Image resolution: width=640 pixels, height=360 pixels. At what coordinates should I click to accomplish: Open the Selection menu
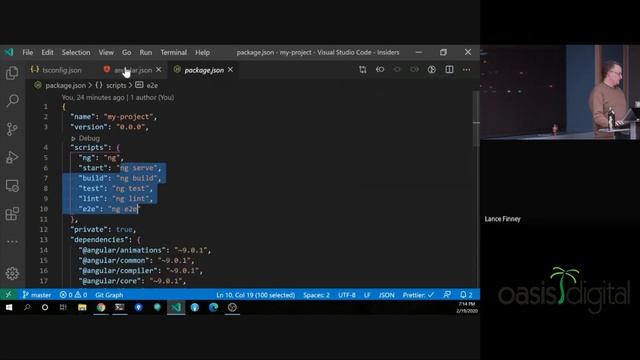(x=76, y=52)
